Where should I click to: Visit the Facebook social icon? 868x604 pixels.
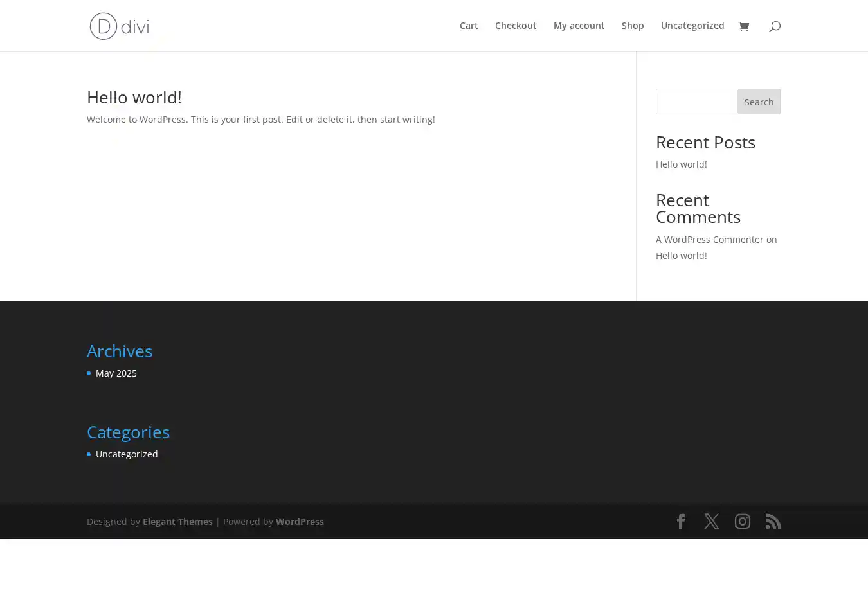click(681, 522)
